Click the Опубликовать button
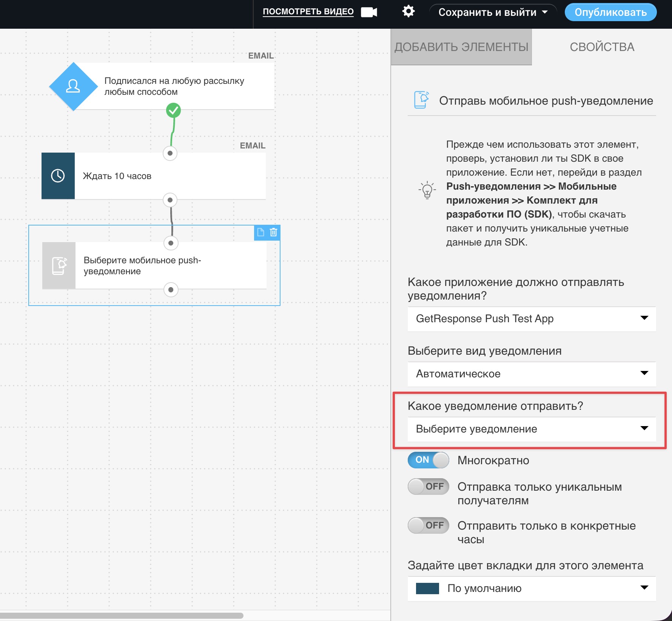 (x=610, y=12)
